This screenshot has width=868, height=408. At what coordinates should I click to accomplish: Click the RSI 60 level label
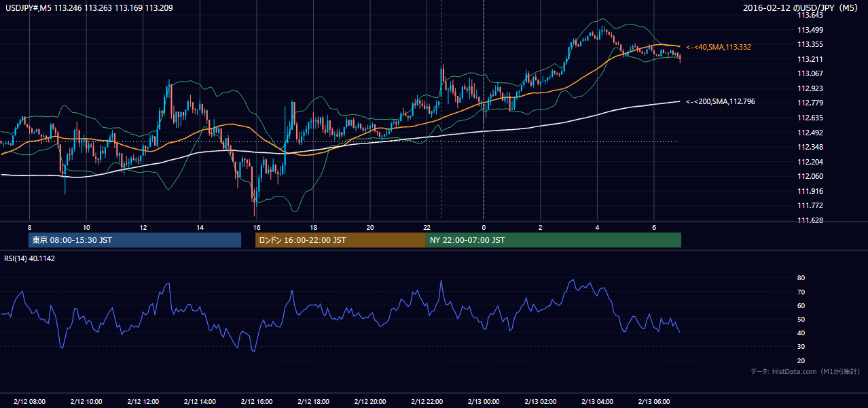pyautogui.click(x=801, y=305)
